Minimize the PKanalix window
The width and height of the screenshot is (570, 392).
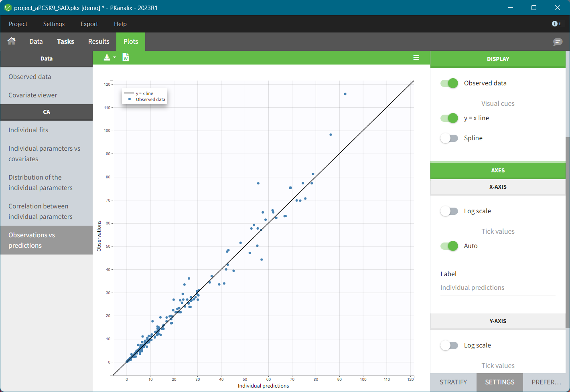click(x=511, y=8)
